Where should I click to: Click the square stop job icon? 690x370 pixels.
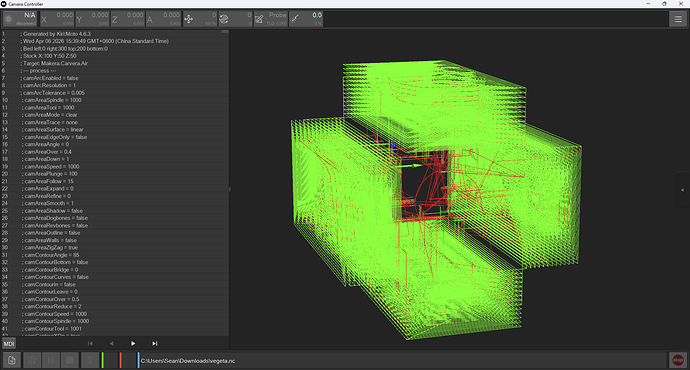(70, 360)
